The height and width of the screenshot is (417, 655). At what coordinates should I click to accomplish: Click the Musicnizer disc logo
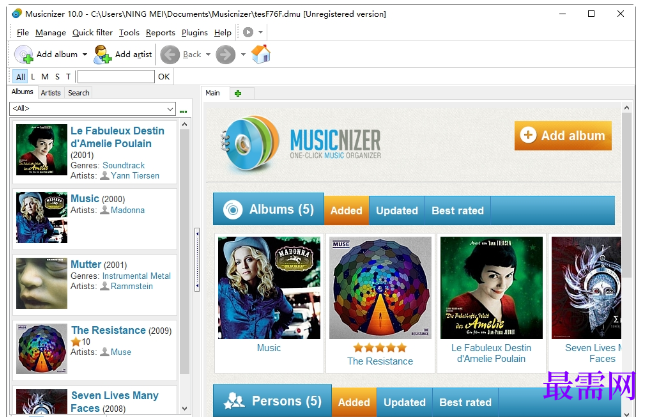coord(250,143)
